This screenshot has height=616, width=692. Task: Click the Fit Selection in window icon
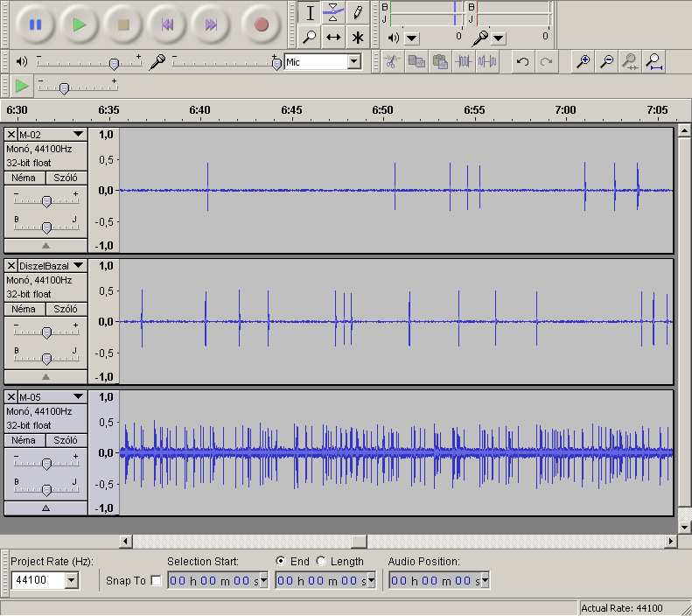click(x=630, y=62)
